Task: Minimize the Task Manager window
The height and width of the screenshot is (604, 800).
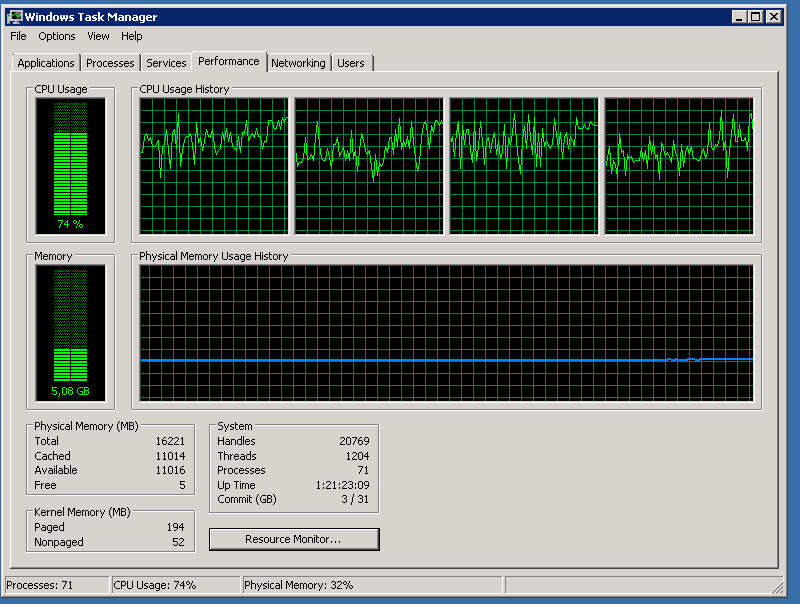Action: (739, 17)
